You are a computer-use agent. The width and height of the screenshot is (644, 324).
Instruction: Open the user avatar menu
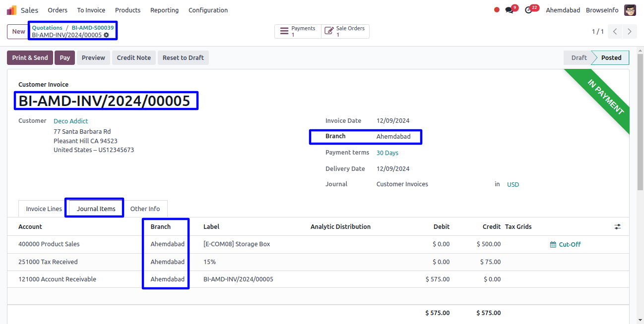pyautogui.click(x=630, y=10)
